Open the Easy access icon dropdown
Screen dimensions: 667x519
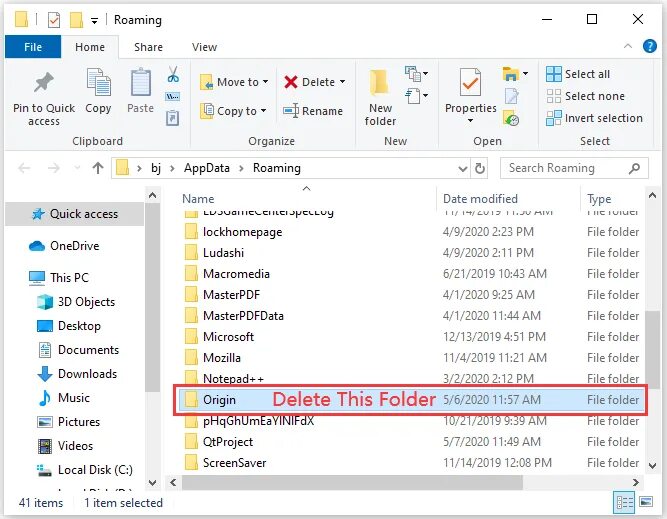(416, 96)
